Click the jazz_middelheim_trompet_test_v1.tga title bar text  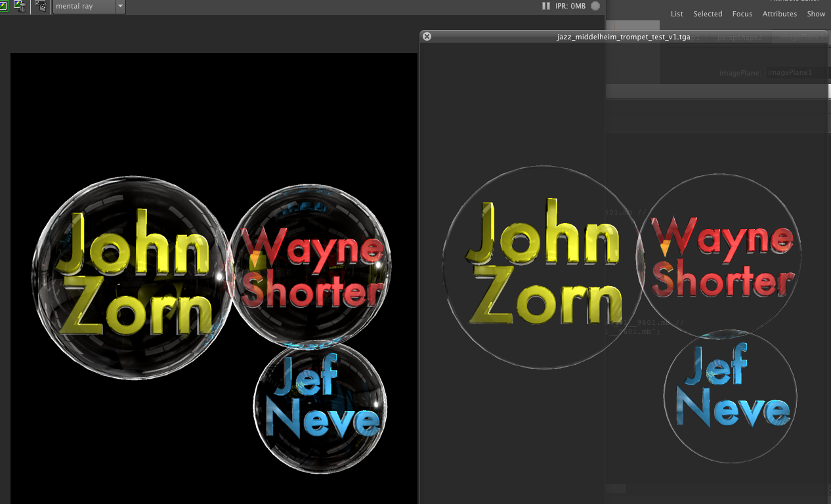pyautogui.click(x=623, y=37)
